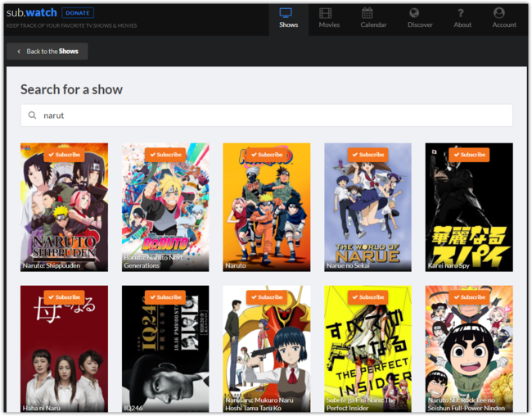The image size is (532, 416).
Task: Subscribe to IQ246
Action: coord(165,297)
